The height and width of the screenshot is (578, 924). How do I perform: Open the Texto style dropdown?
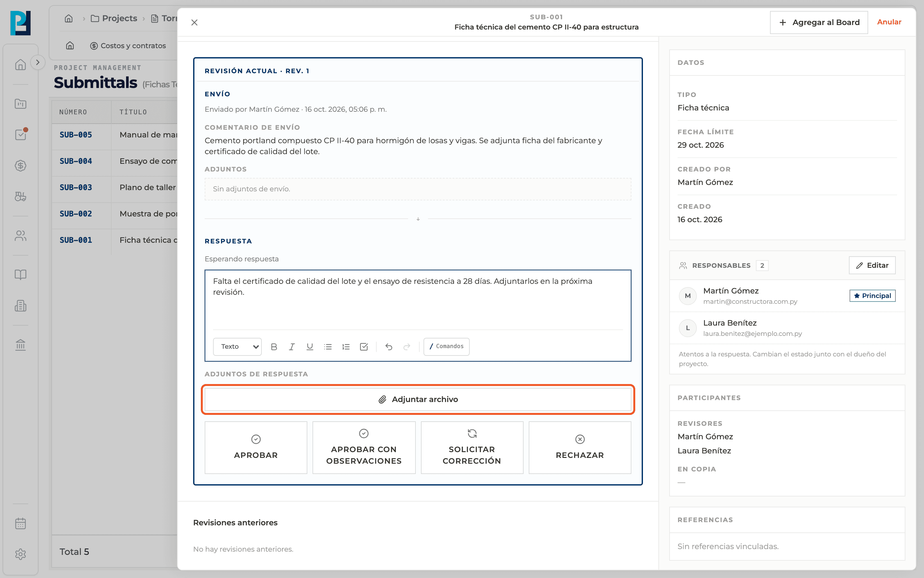237,346
